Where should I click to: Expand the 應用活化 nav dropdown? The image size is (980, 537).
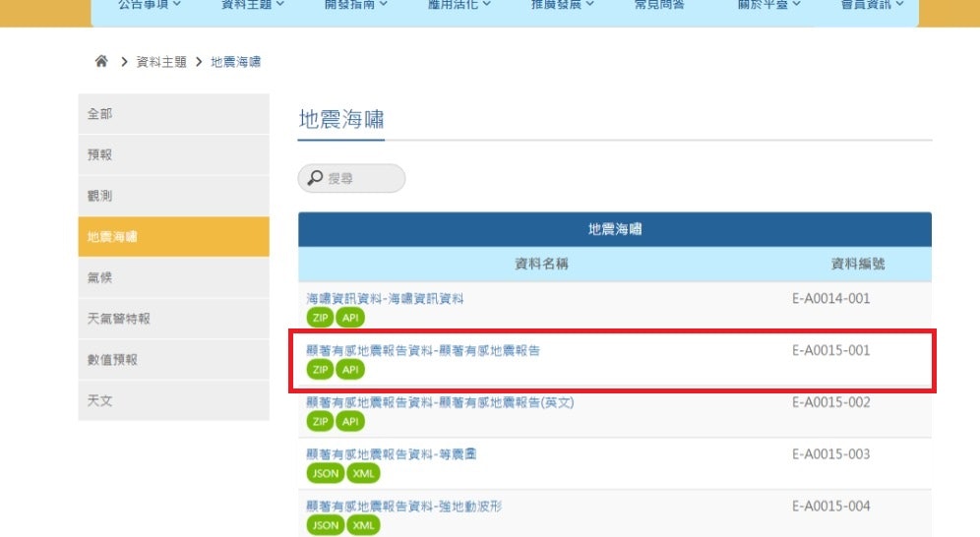(459, 4)
